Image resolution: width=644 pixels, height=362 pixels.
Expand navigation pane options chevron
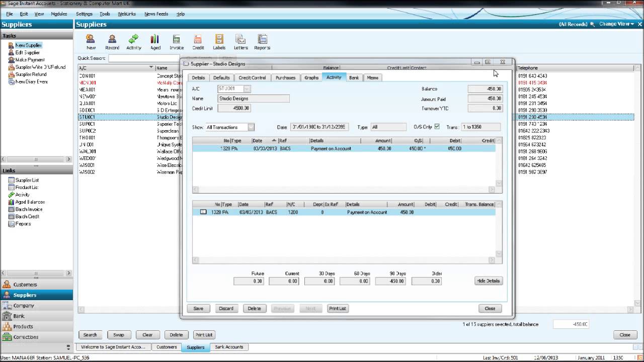click(68, 347)
